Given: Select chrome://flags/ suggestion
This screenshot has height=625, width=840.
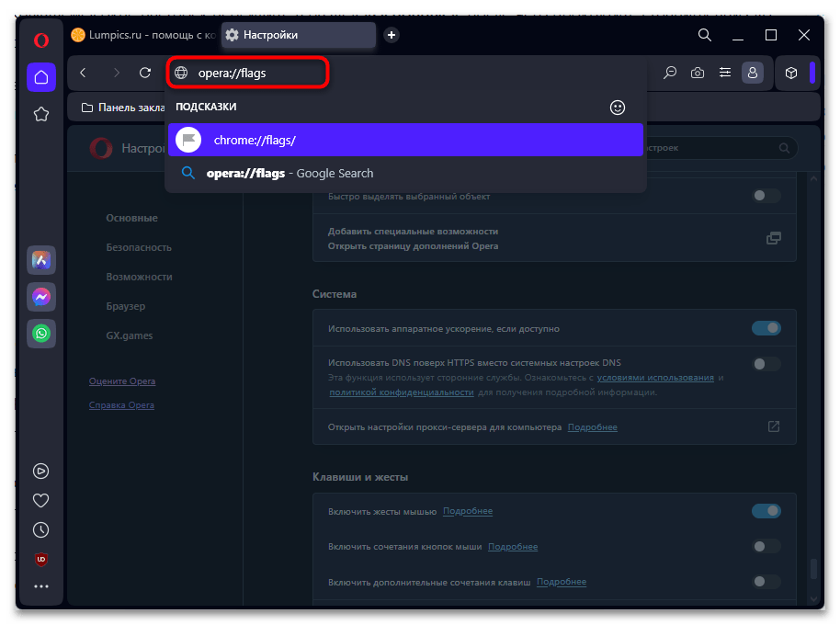Looking at the screenshot, I should (405, 141).
